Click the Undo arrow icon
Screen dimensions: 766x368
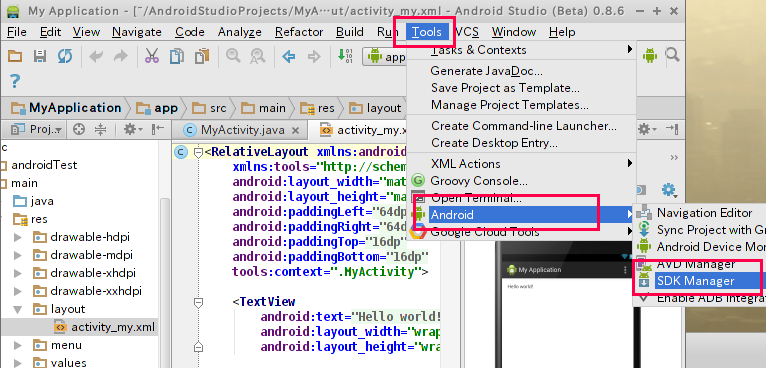tap(96, 57)
